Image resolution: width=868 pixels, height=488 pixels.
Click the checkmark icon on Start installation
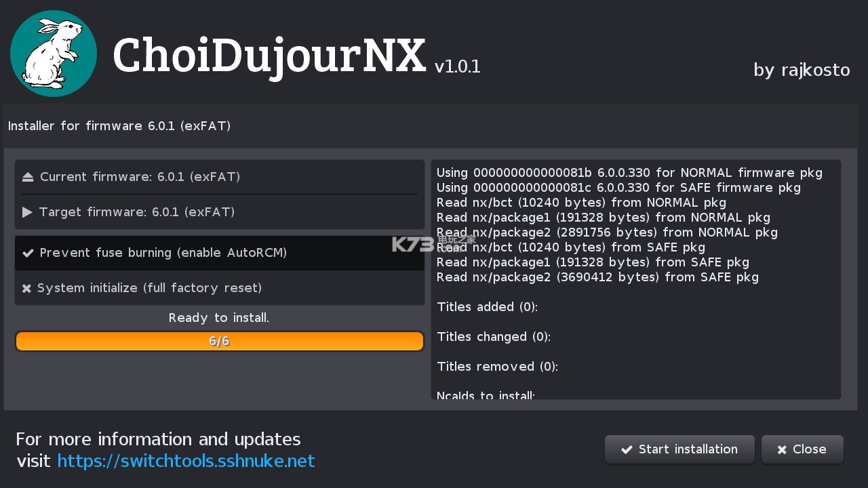627,449
